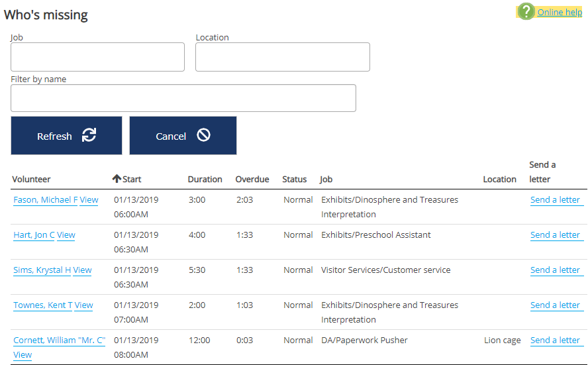Click the sort arrow beside Start column
The image size is (588, 365).
[x=117, y=179]
